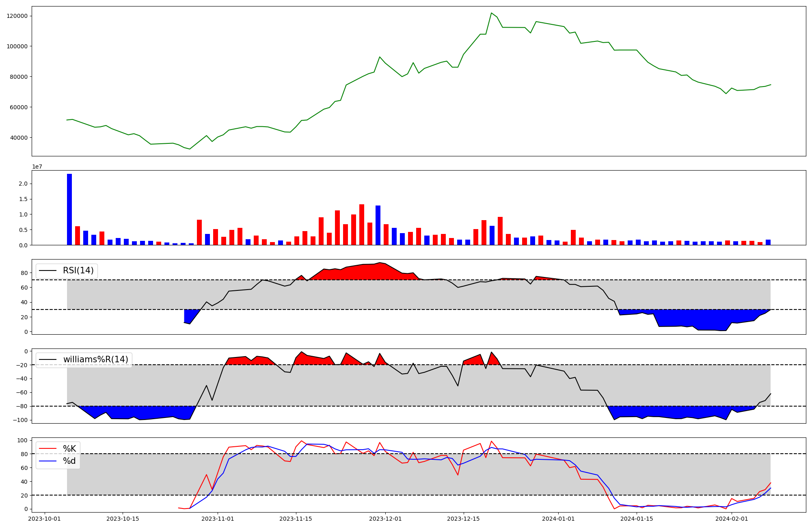The width and height of the screenshot is (812, 528).
Task: Click the black line sample beside RSI(14)
Action: [48, 271]
